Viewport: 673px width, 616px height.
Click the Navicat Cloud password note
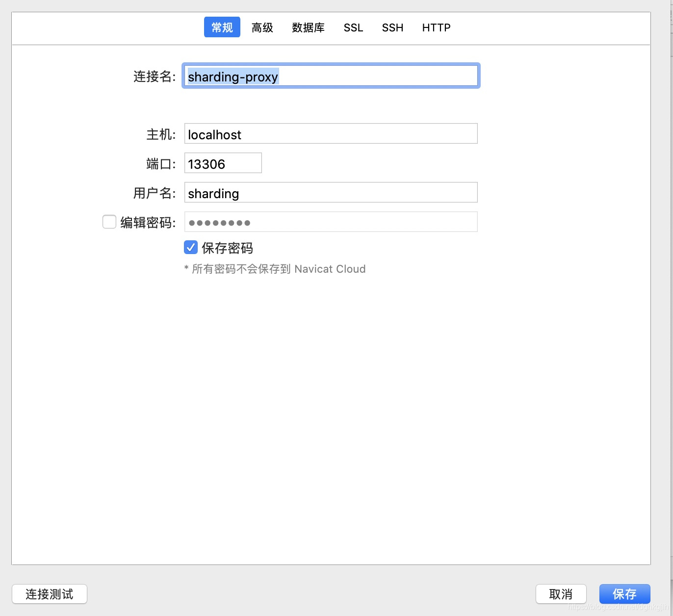(275, 269)
